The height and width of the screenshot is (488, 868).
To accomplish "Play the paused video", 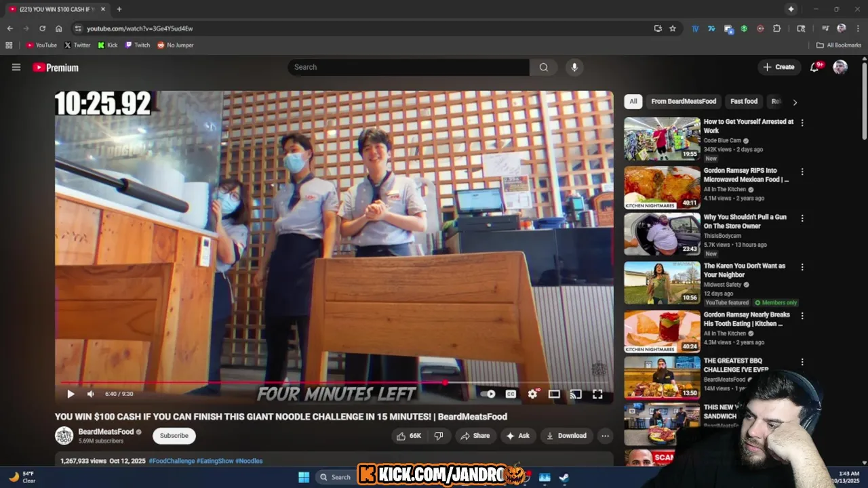I will point(71,394).
